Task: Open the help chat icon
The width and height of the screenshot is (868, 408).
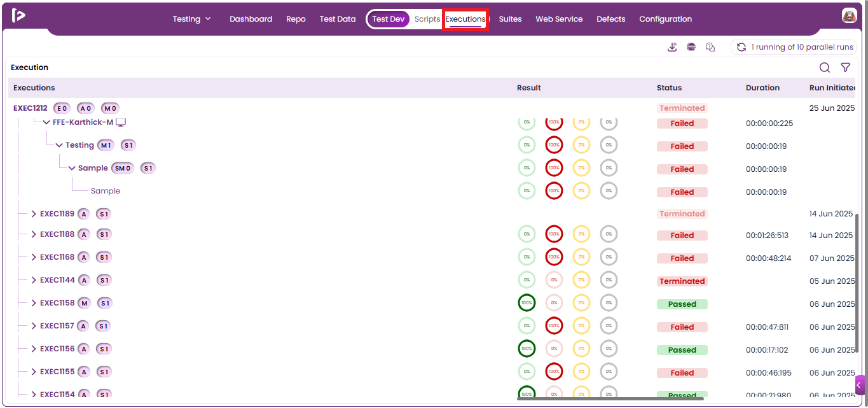Action: (x=710, y=47)
